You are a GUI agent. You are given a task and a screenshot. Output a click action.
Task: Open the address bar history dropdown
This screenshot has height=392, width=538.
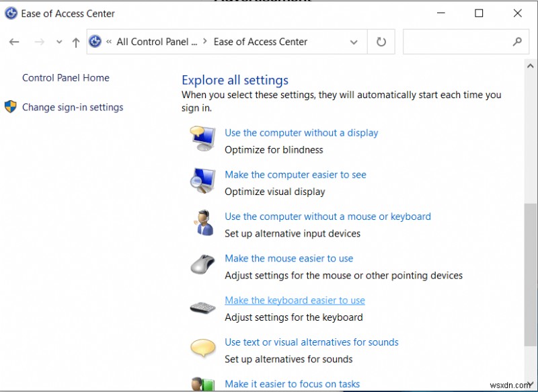(x=354, y=42)
